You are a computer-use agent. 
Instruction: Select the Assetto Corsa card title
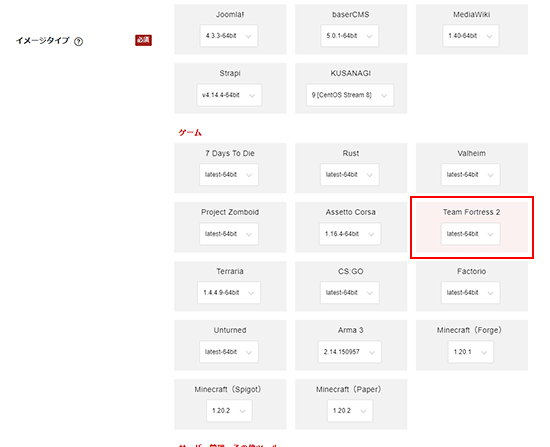click(350, 212)
